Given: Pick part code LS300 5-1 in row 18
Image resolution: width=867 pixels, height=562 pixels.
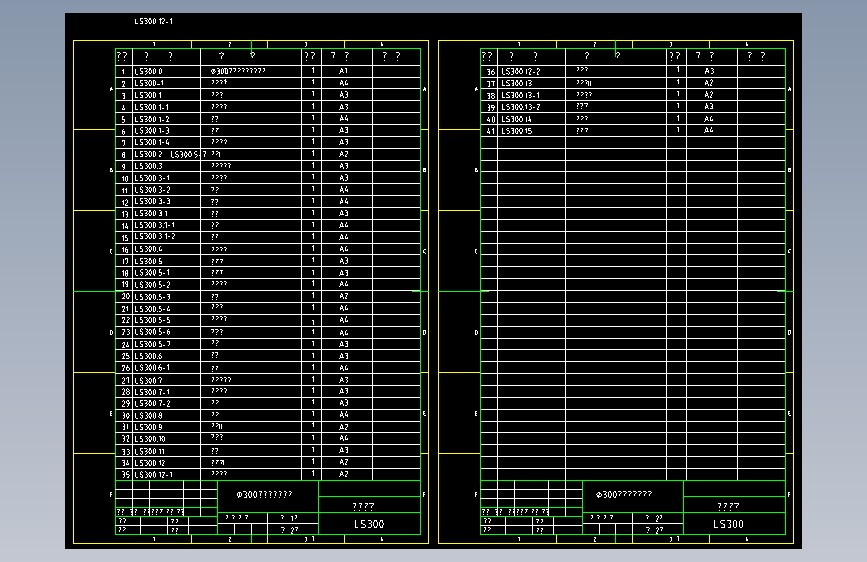Looking at the screenshot, I should tap(152, 273).
